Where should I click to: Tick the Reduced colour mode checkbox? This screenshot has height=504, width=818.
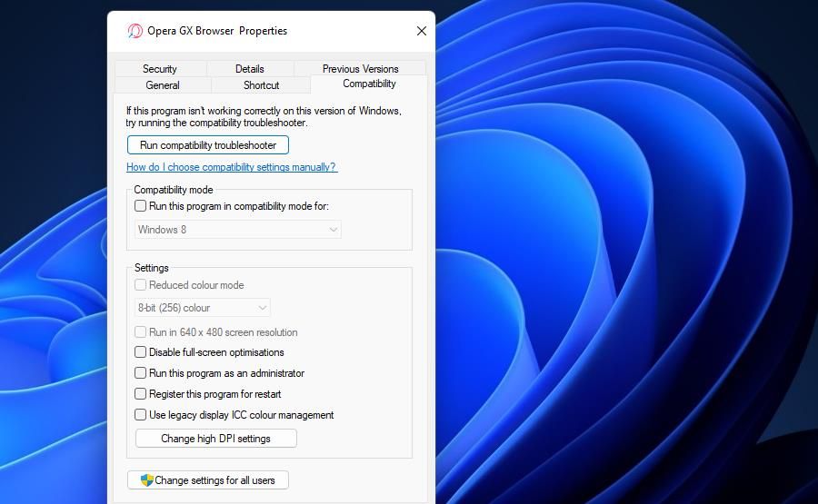click(x=140, y=285)
